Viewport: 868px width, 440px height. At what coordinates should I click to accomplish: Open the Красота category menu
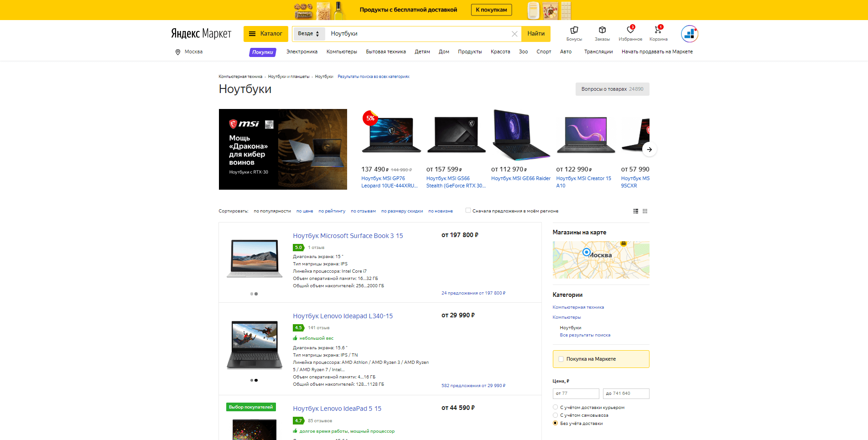[500, 52]
